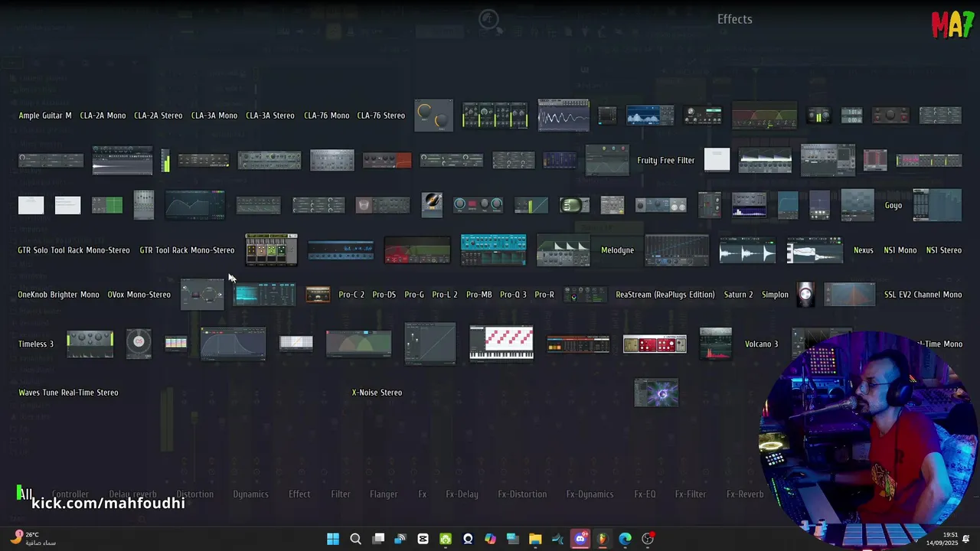Image resolution: width=980 pixels, height=551 pixels.
Task: Select the teal synth-style plugin thumbnail
Action: (x=493, y=249)
